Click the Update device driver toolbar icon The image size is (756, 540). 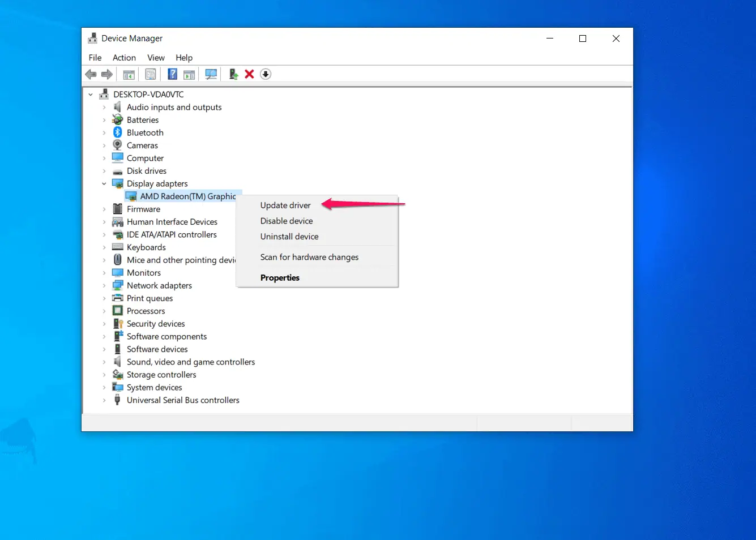point(233,74)
